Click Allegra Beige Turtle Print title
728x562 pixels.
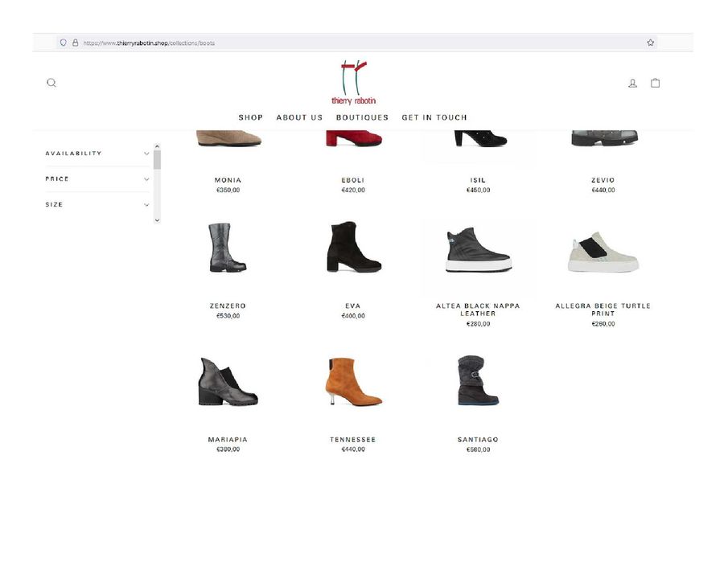603,310
